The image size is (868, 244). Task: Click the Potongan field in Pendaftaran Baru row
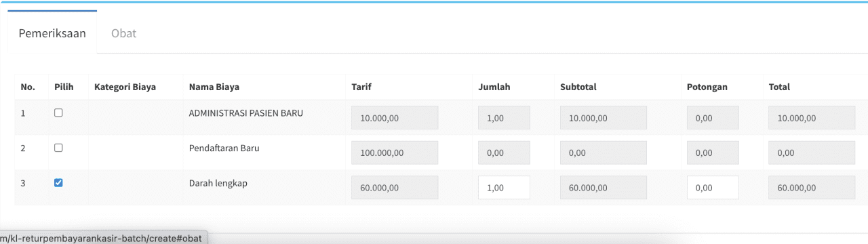pos(713,153)
